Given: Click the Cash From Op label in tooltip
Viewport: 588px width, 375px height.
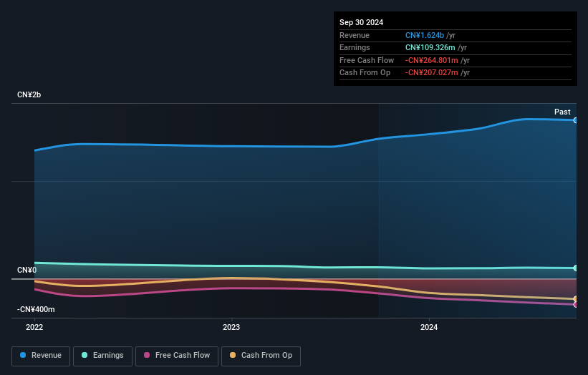Looking at the screenshot, I should [365, 73].
